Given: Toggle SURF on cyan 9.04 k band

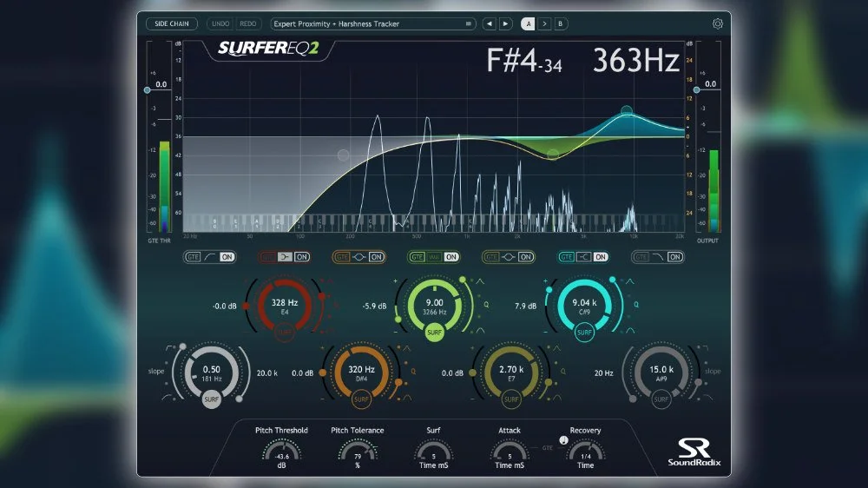Looking at the screenshot, I should pyautogui.click(x=584, y=333).
